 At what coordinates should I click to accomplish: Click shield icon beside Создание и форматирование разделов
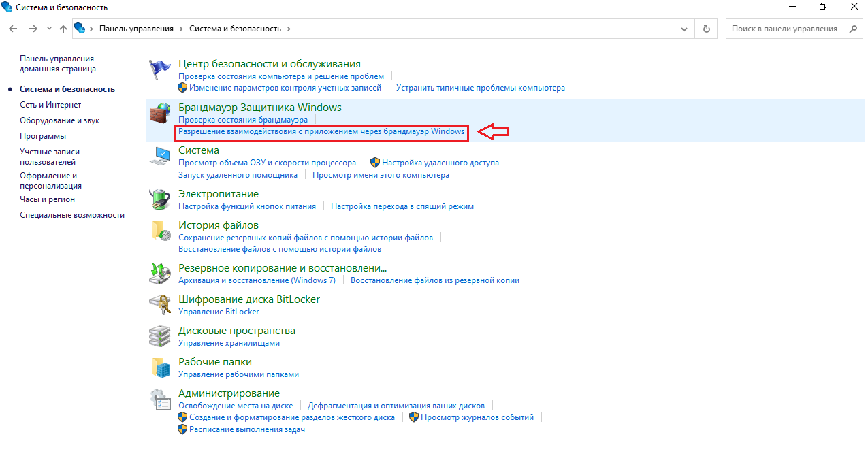point(182,417)
